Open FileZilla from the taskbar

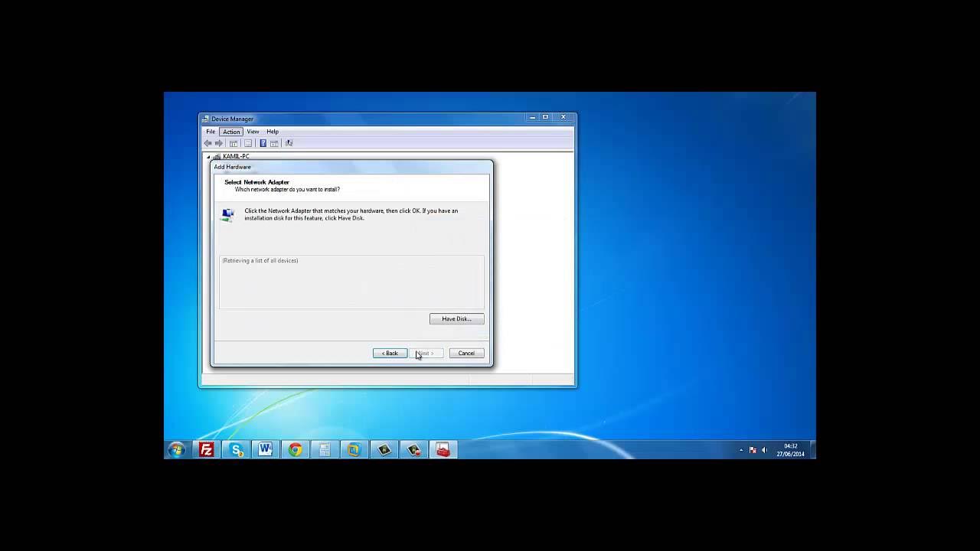click(206, 449)
